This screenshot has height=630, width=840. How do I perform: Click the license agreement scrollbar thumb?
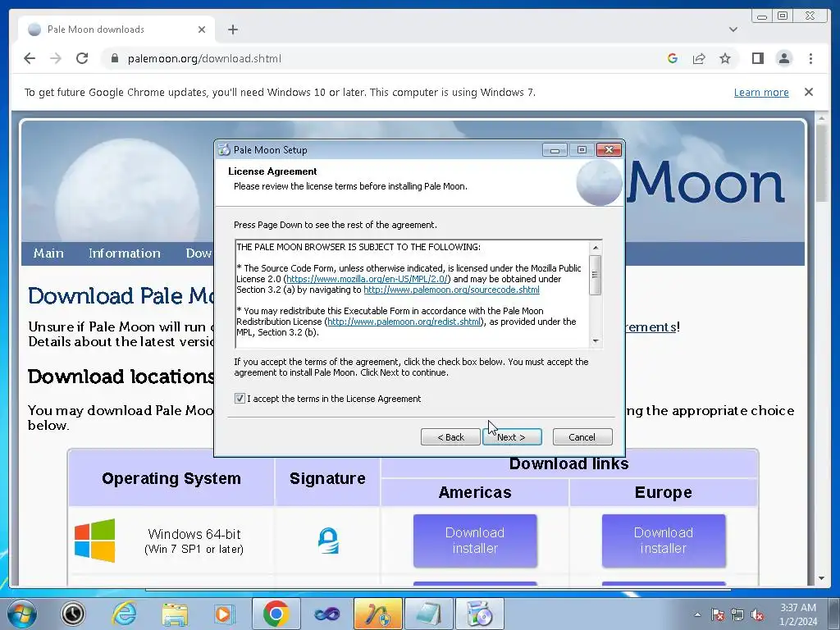(596, 275)
